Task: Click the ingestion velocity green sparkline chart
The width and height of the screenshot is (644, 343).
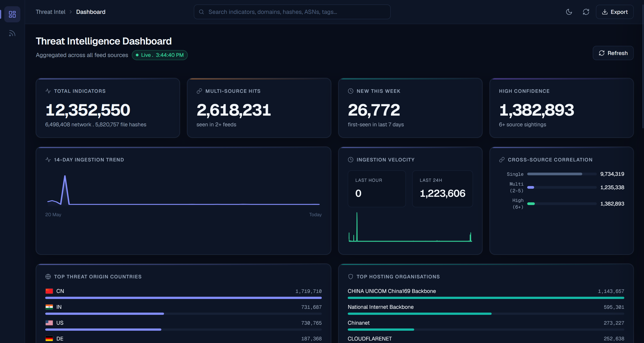Action: click(x=410, y=227)
